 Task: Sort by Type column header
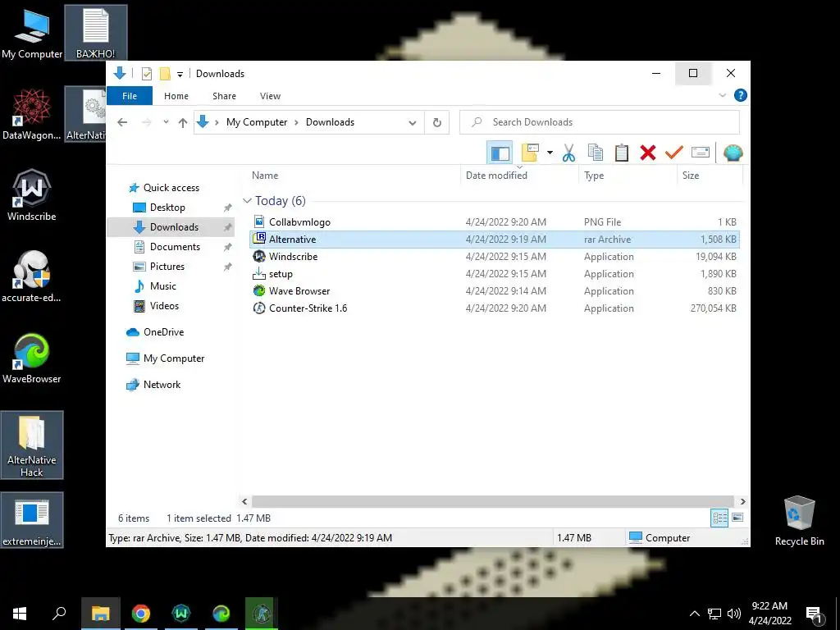[x=628, y=176]
